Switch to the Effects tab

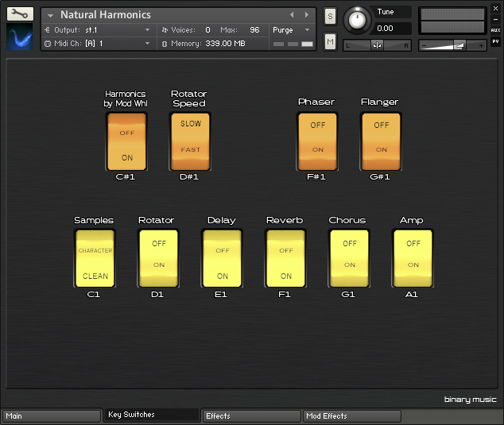click(251, 415)
